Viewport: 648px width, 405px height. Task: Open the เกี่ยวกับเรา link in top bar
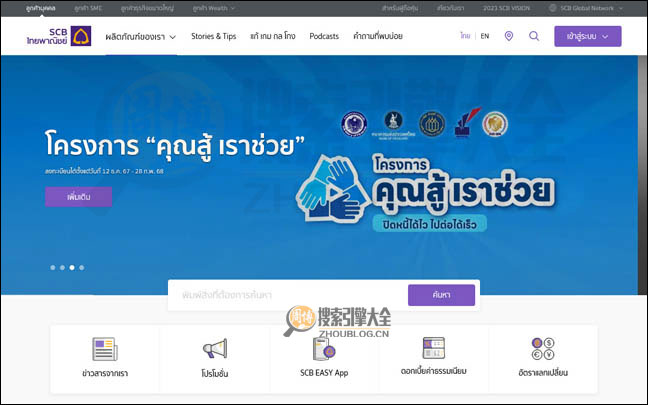pos(450,8)
